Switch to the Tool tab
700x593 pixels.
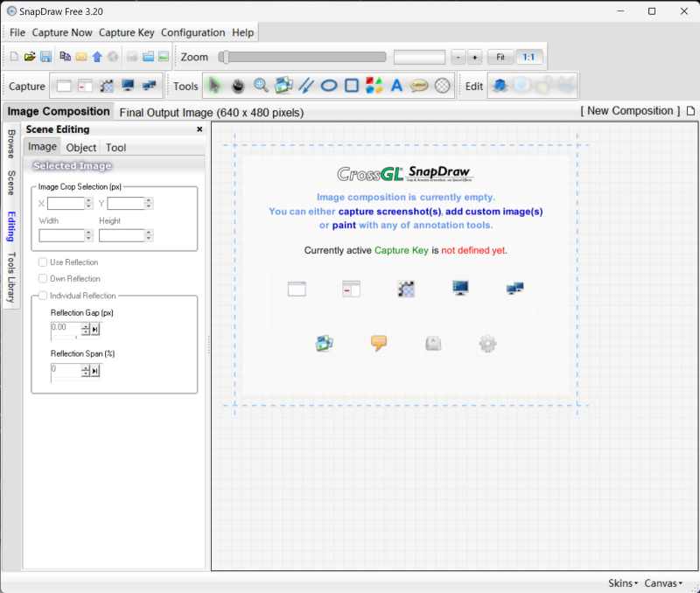[115, 147]
